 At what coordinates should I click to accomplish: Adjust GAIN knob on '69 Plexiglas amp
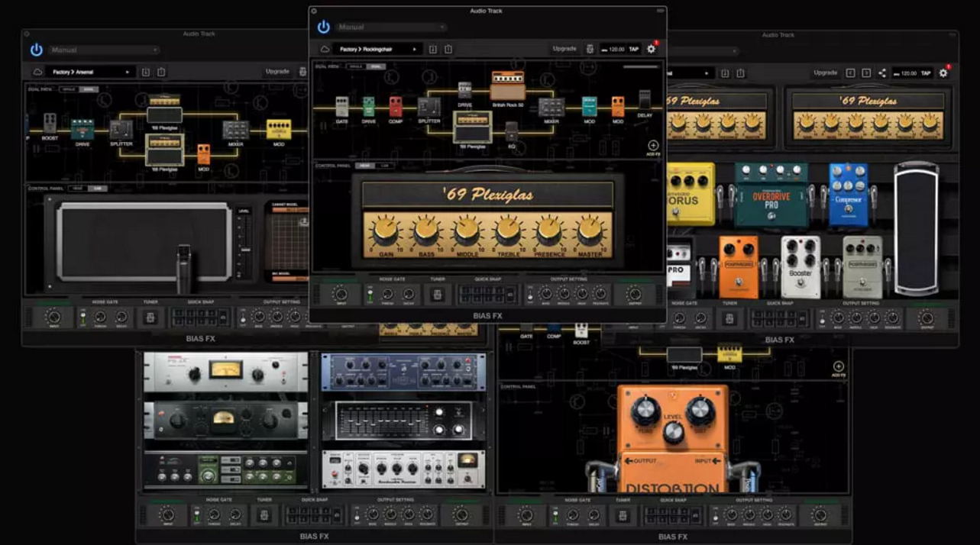[385, 231]
